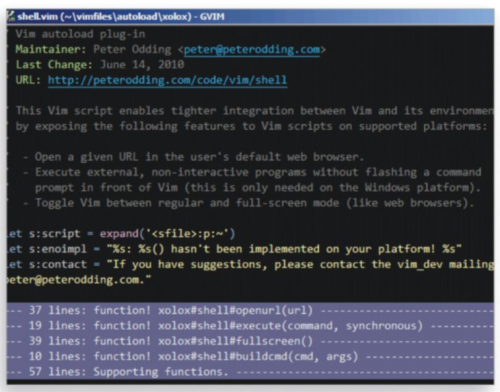Open the peter@peterodding.com email link
500x392 pixels.
coord(252,50)
